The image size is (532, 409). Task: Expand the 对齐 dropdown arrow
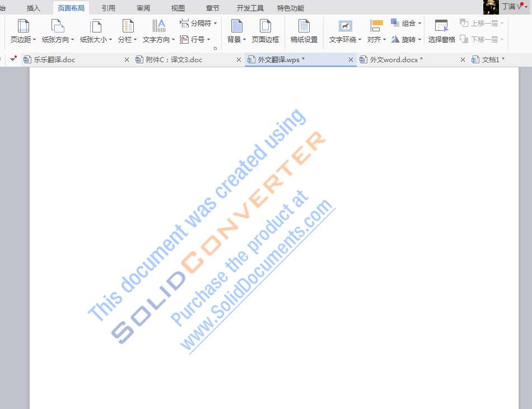point(384,40)
